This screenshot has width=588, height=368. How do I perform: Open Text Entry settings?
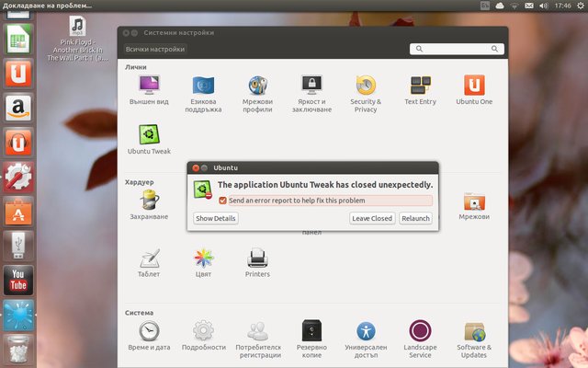(x=420, y=90)
